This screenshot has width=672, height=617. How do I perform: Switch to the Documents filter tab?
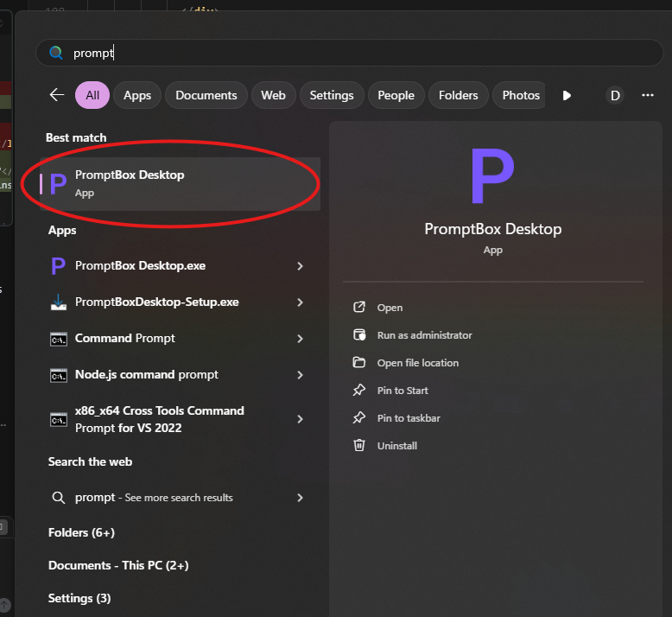206,95
